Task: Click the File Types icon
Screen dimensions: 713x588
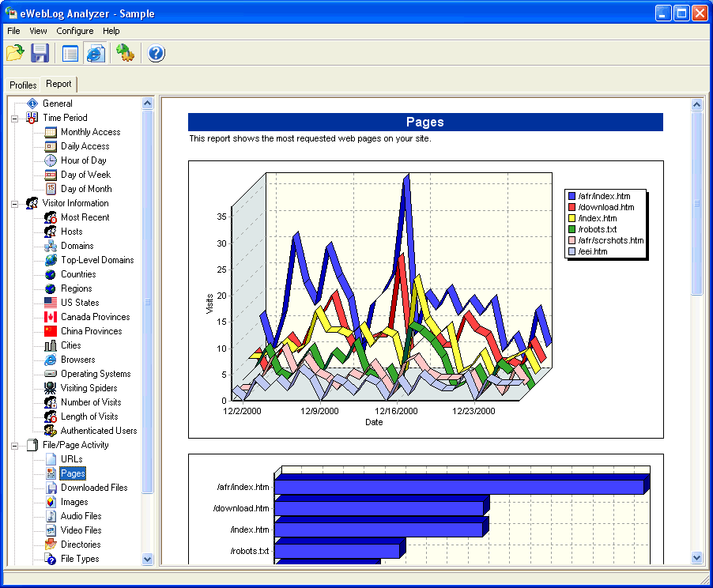Action: tap(51, 559)
